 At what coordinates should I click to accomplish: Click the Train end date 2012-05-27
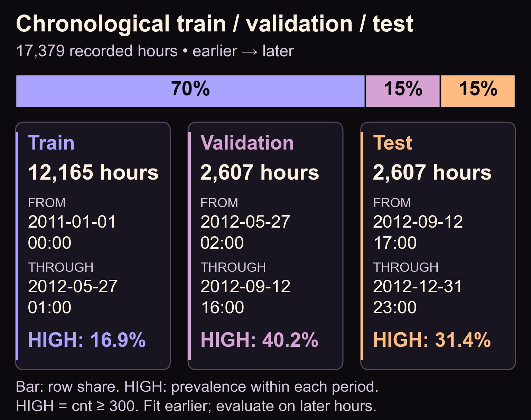click(73, 286)
